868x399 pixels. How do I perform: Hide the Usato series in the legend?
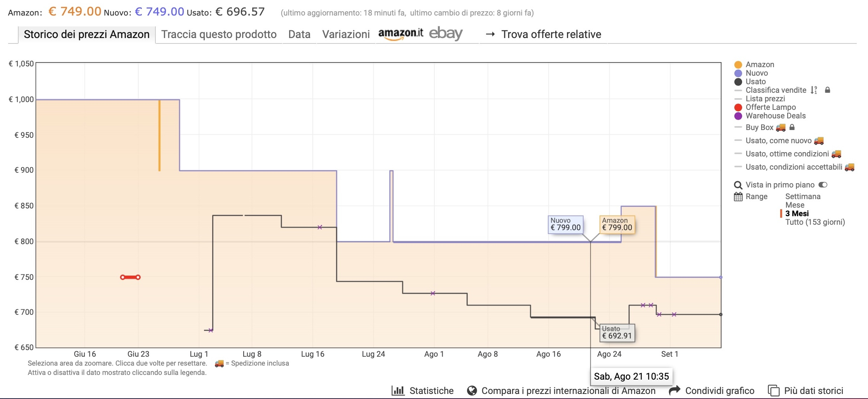755,82
